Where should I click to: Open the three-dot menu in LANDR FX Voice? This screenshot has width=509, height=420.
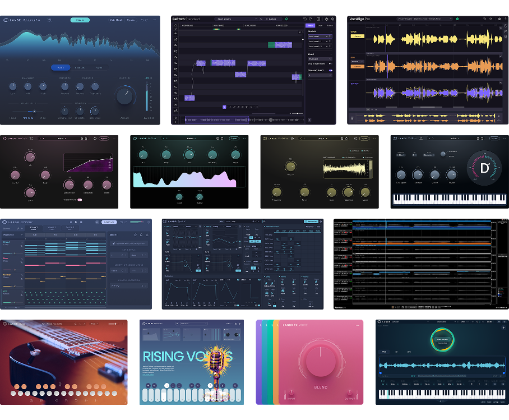[358, 325]
